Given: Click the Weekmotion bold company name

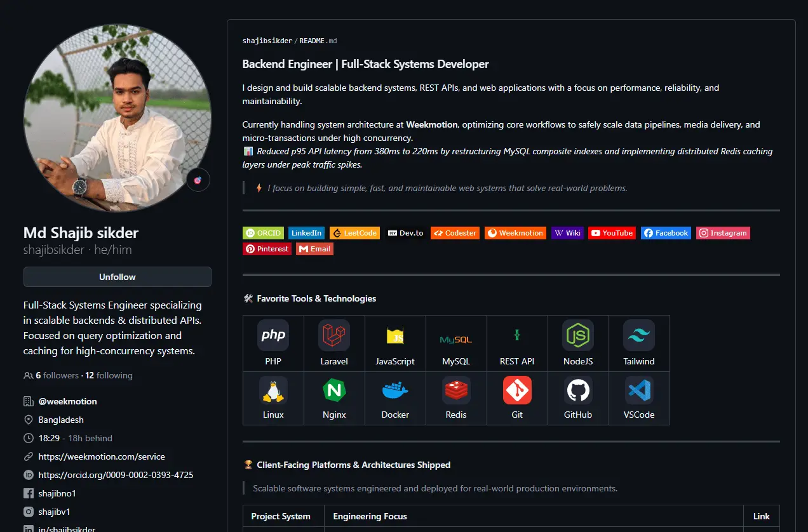Looking at the screenshot, I should click(432, 124).
